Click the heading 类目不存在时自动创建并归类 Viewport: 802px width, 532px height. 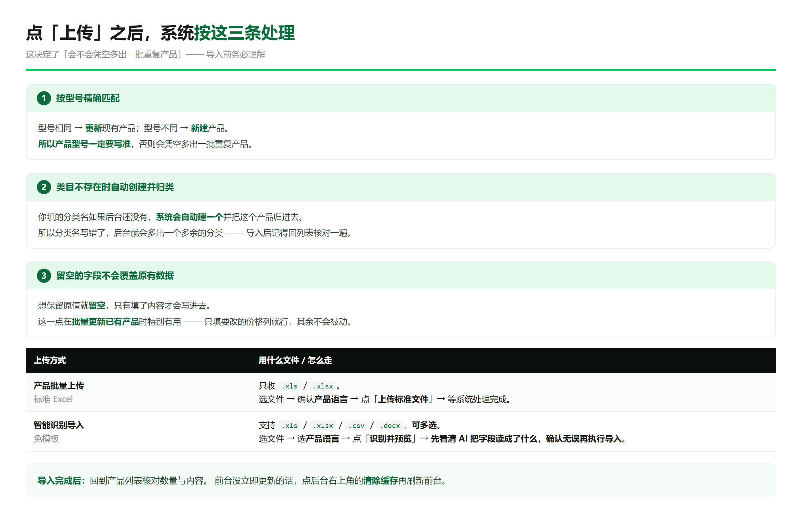(x=115, y=187)
